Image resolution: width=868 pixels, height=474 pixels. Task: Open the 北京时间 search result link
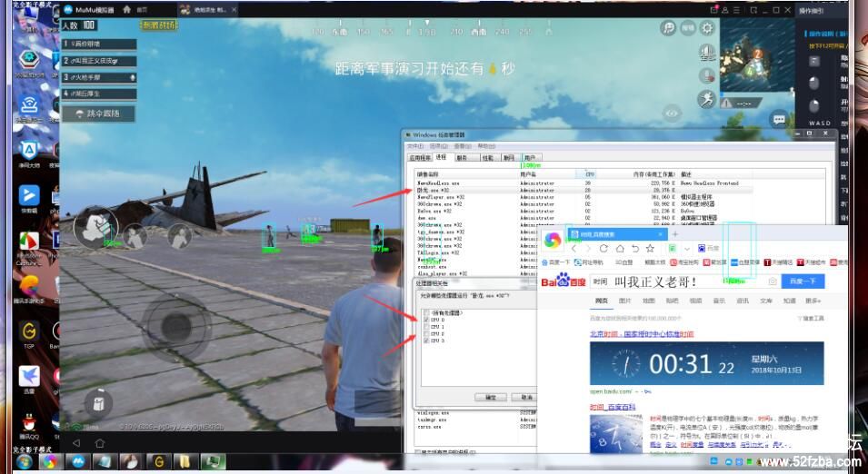pos(642,334)
